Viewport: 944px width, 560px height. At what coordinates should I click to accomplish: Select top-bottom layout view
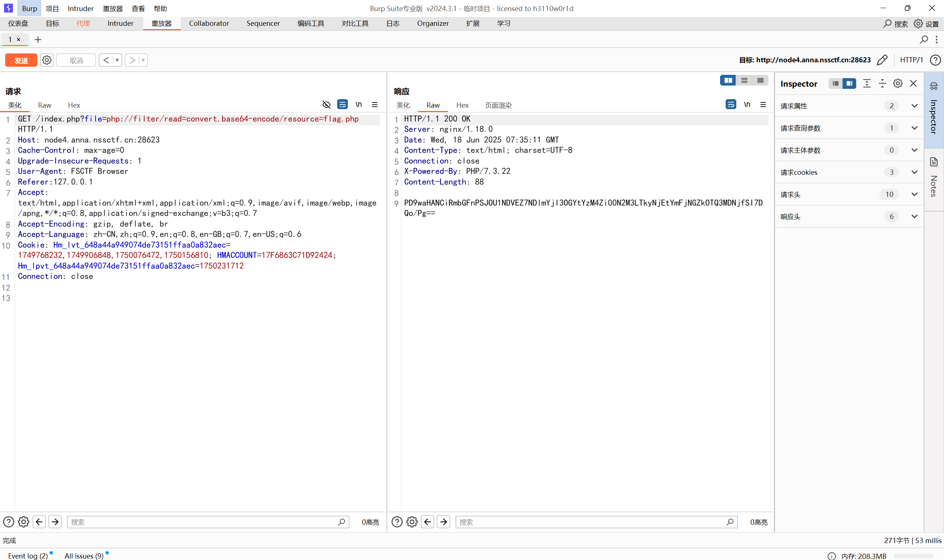(x=744, y=80)
